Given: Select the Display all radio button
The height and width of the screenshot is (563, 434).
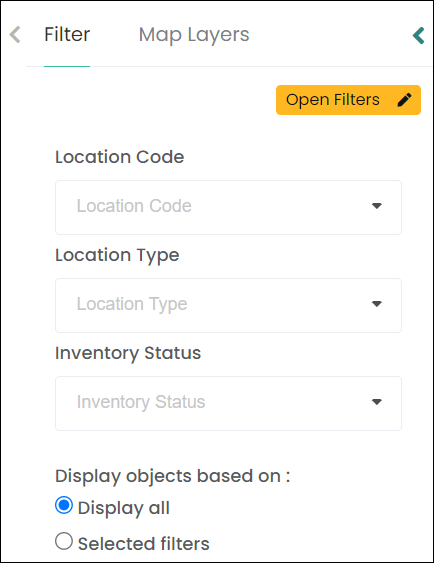Looking at the screenshot, I should click(64, 506).
